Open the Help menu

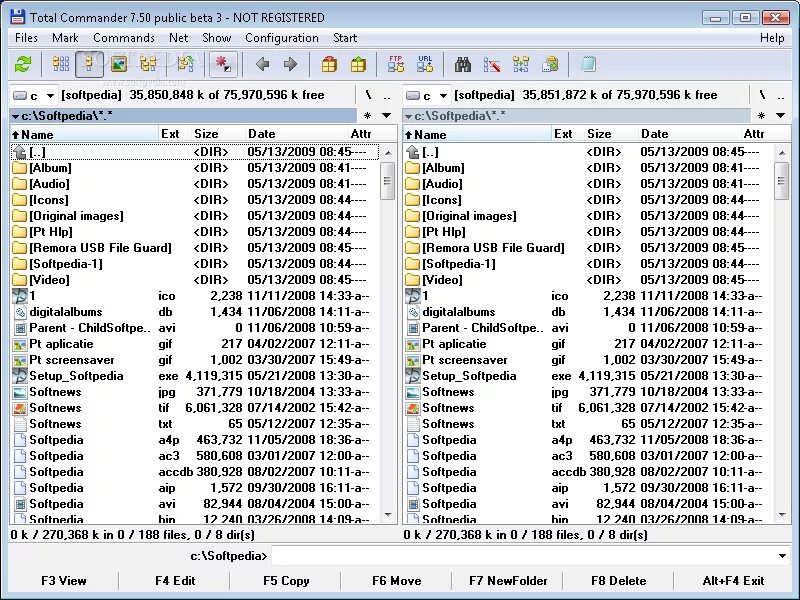pyautogui.click(x=772, y=38)
